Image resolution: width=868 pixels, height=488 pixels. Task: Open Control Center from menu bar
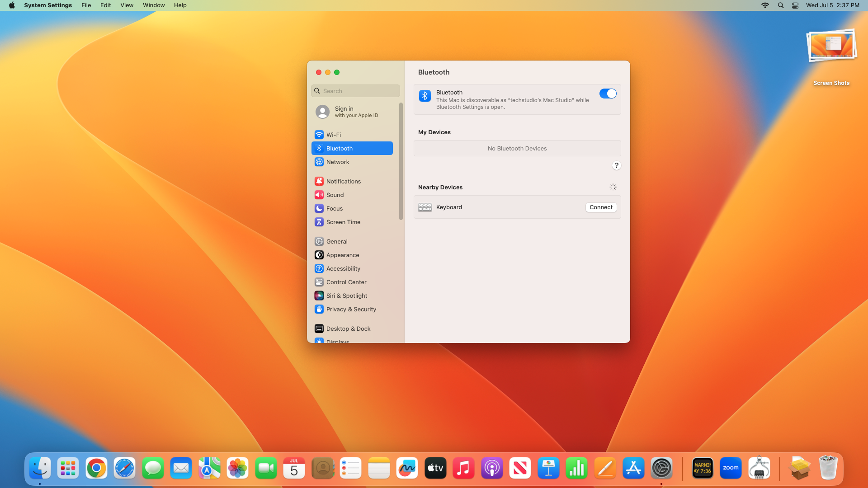click(795, 5)
